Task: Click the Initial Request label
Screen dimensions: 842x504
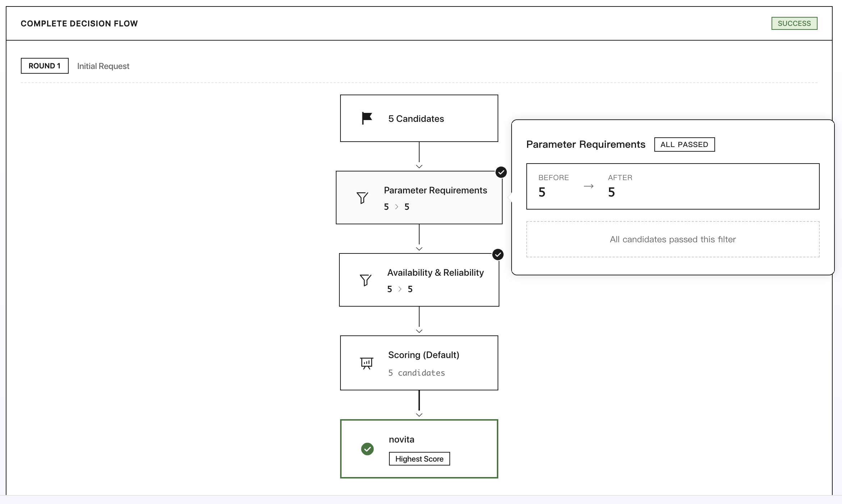Action: pyautogui.click(x=103, y=66)
